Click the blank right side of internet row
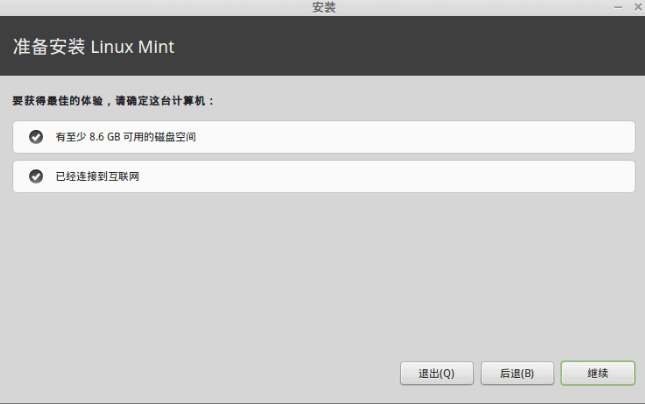The width and height of the screenshot is (645, 404). pyautogui.click(x=450, y=176)
